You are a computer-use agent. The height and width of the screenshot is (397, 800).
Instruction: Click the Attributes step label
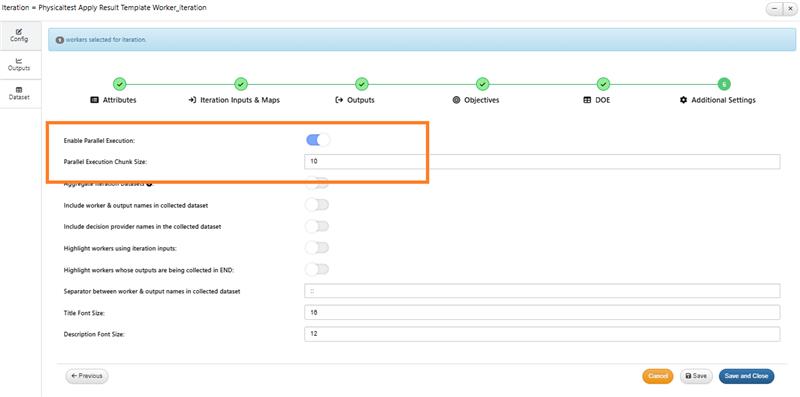pyautogui.click(x=113, y=100)
